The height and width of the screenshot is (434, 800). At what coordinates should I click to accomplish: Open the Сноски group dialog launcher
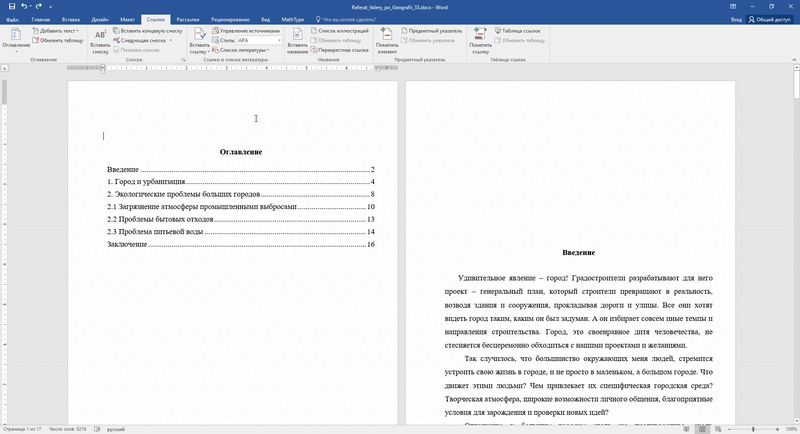click(184, 60)
